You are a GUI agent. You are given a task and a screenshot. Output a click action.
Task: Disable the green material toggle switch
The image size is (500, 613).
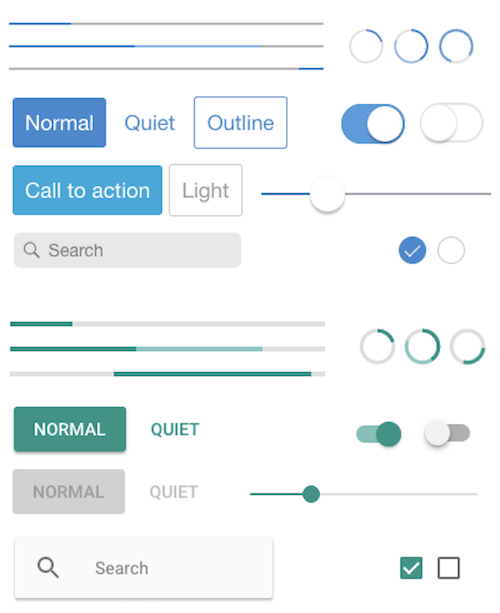(379, 434)
